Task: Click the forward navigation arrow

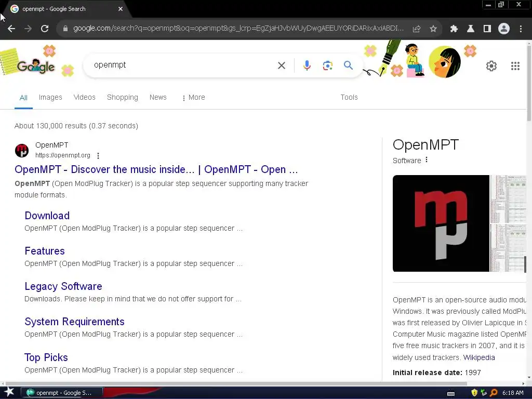Action: click(x=28, y=29)
